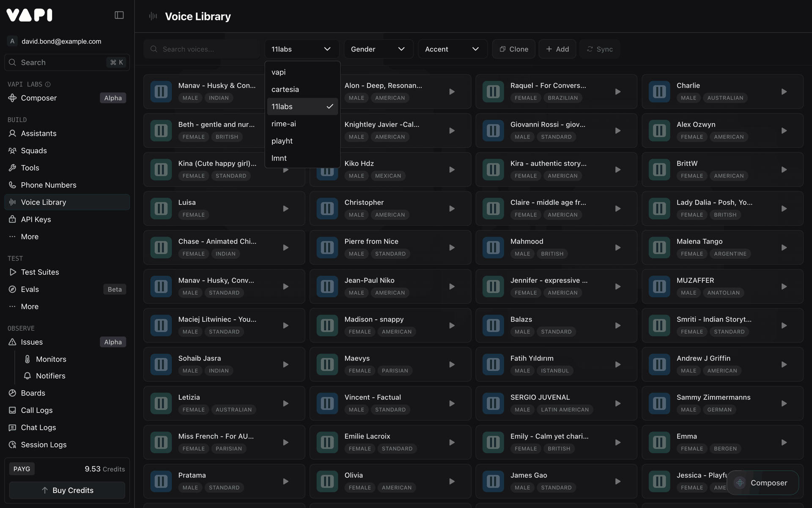Image resolution: width=812 pixels, height=508 pixels.
Task: Open the sidebar Search box
Action: [67, 63]
